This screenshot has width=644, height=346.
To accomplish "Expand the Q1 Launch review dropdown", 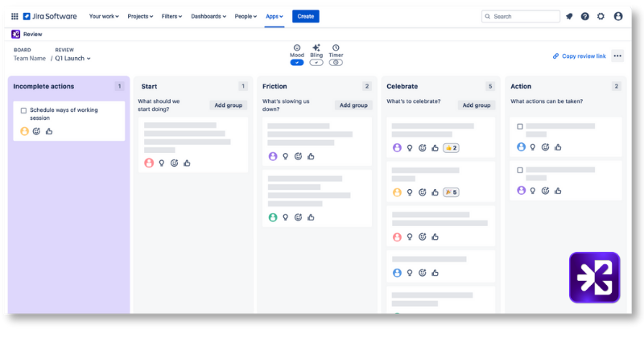I will tap(72, 58).
